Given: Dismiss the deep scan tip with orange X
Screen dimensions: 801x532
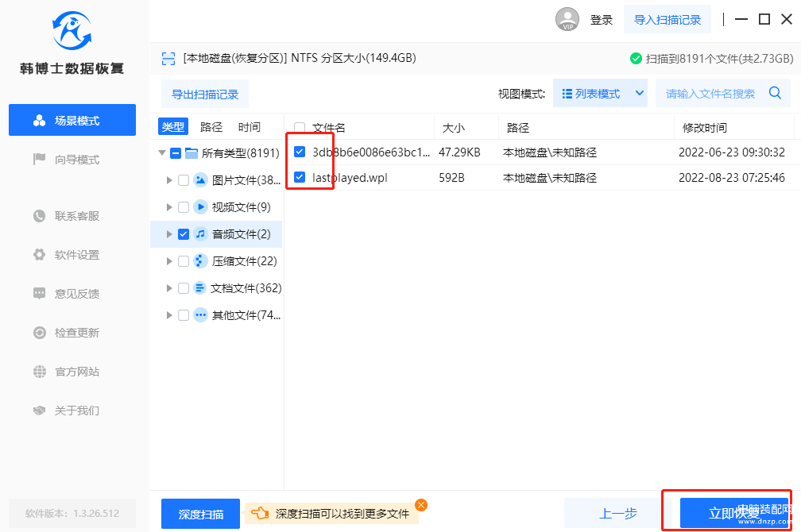Looking at the screenshot, I should [421, 505].
